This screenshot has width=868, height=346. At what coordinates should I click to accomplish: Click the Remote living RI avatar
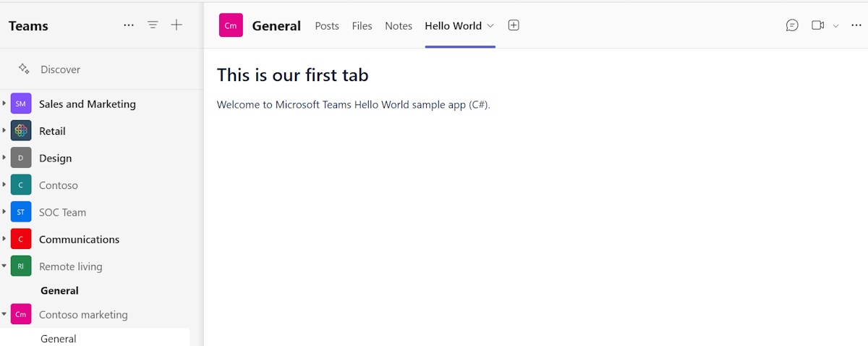[21, 266]
